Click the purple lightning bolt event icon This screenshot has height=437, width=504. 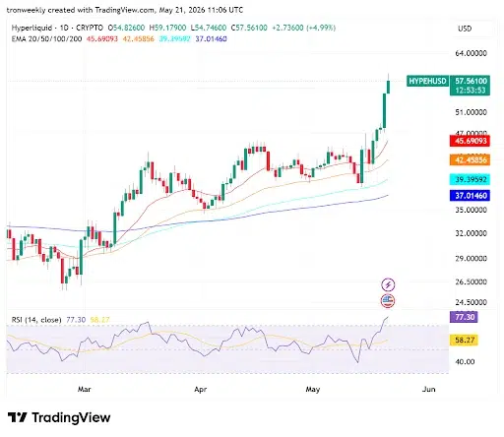point(388,284)
